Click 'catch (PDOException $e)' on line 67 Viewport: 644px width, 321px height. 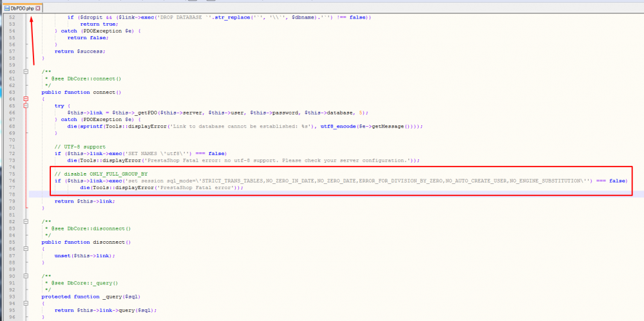click(x=98, y=120)
